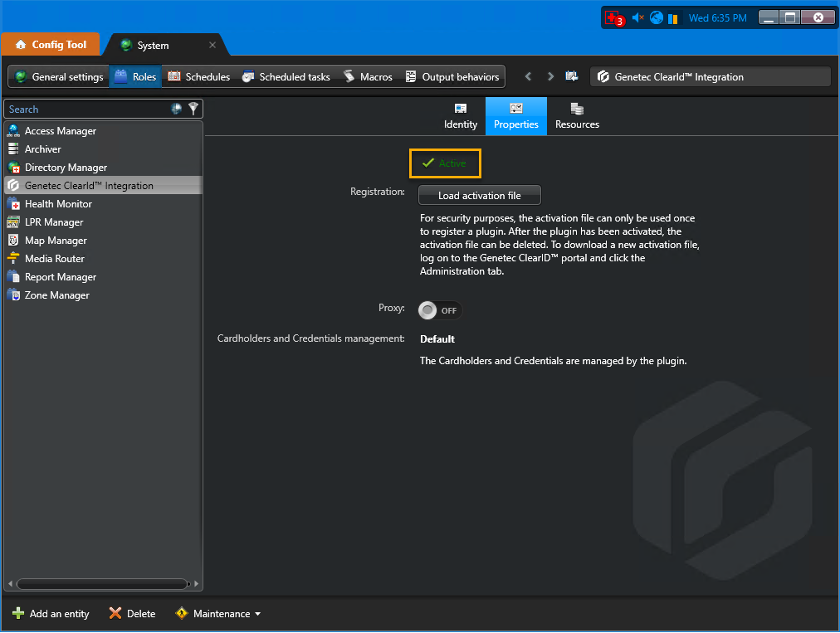The image size is (840, 633).
Task: Type in the Search field
Action: coord(83,109)
